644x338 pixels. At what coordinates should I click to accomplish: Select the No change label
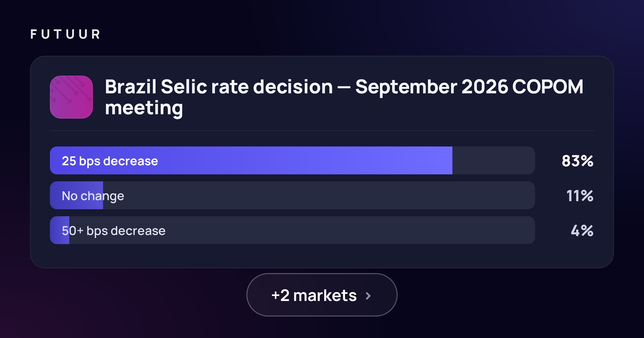click(93, 196)
